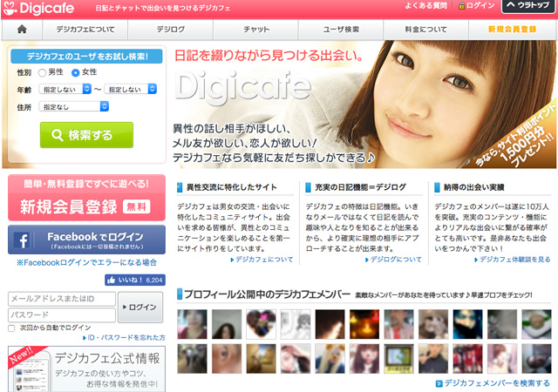
Task: Open the デジカフェ体験談を見る link
Action: click(x=513, y=260)
